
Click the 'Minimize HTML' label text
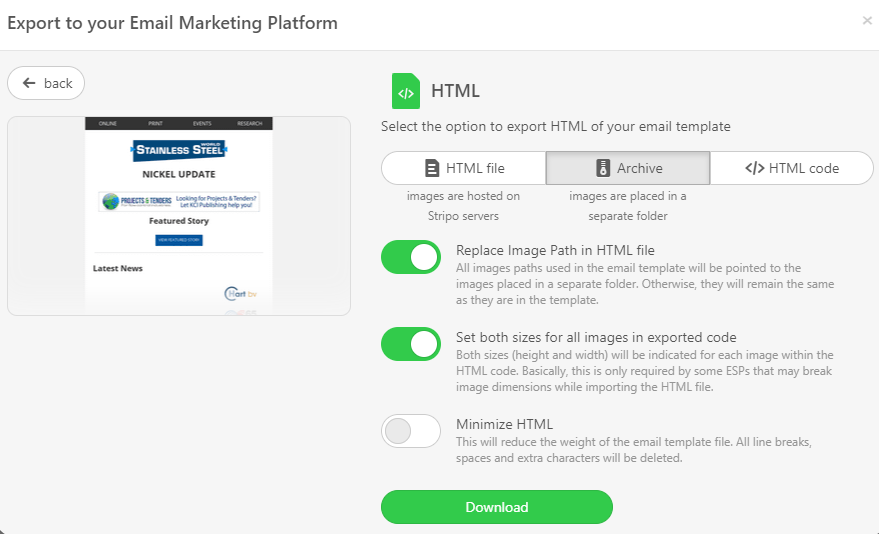pos(504,424)
